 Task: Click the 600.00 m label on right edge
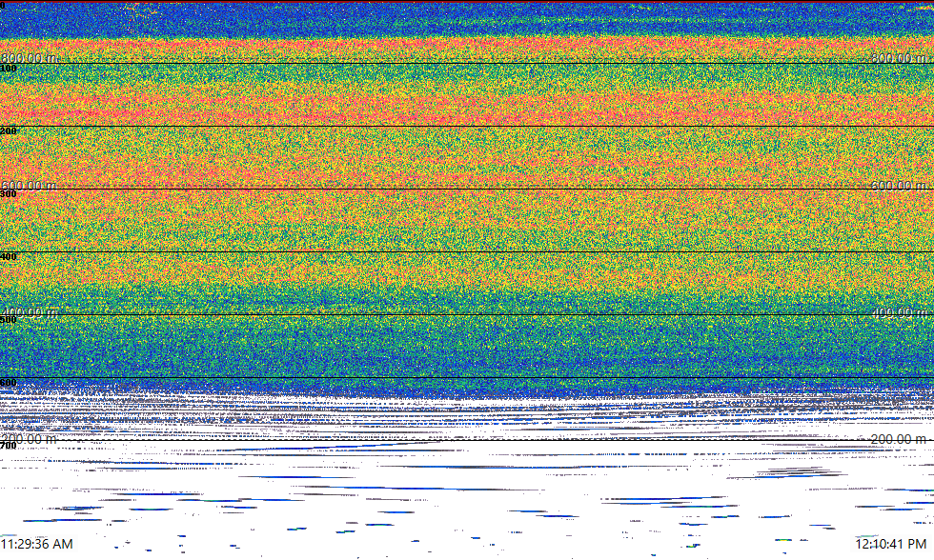[x=899, y=185]
